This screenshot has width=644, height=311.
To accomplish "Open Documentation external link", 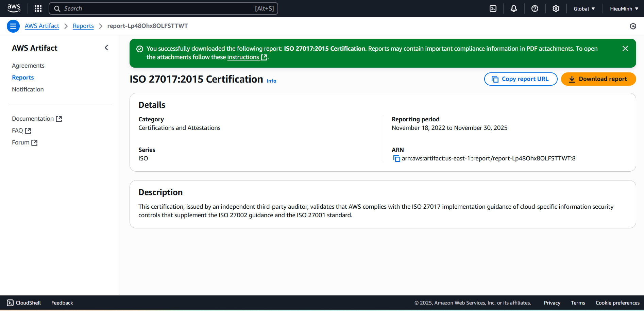I will [x=37, y=119].
